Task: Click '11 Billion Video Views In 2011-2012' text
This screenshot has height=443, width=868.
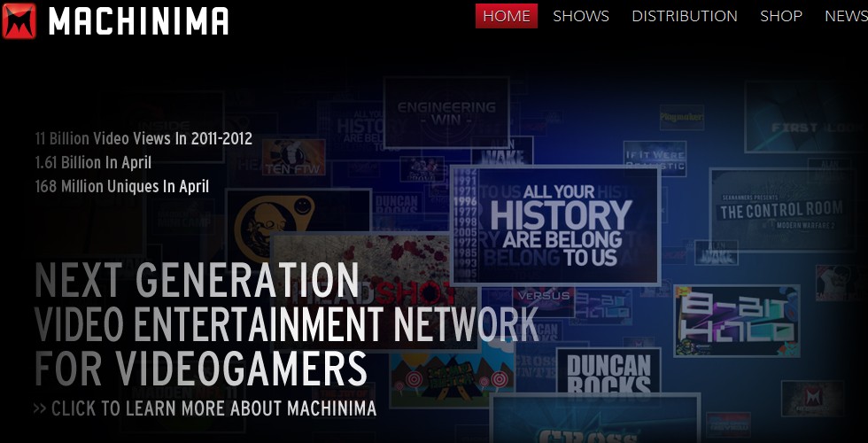Action: point(143,138)
